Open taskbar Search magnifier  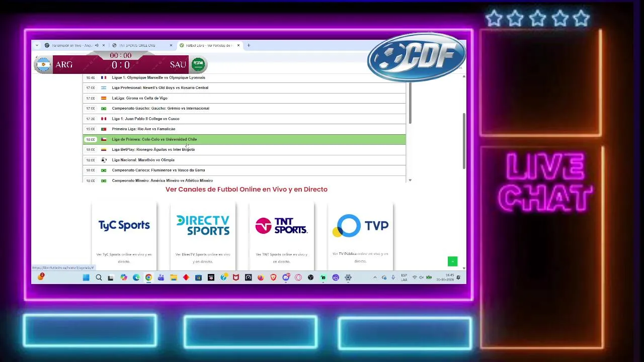click(x=99, y=278)
